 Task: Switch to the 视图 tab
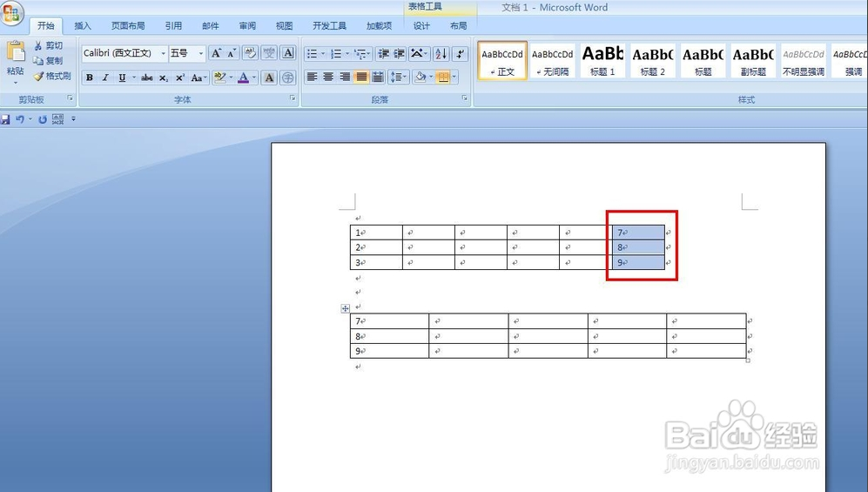(x=285, y=26)
